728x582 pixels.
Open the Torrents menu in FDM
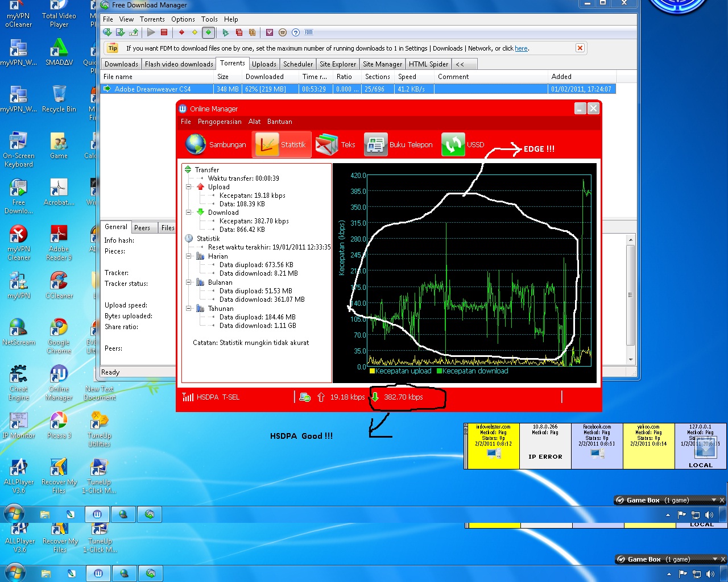coord(152,19)
